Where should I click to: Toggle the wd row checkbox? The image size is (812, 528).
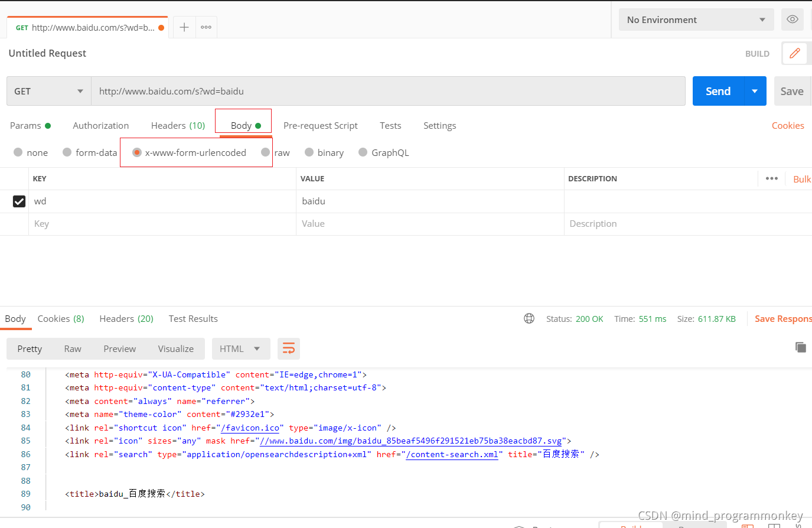[19, 201]
